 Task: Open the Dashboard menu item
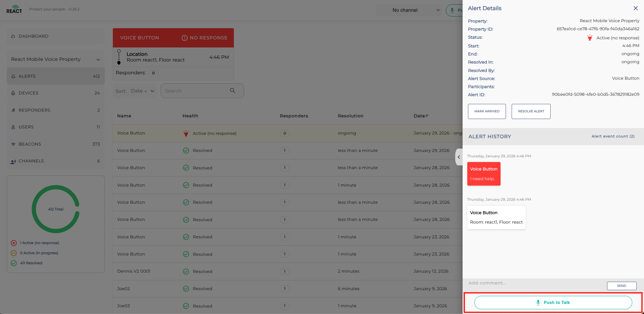(x=56, y=36)
